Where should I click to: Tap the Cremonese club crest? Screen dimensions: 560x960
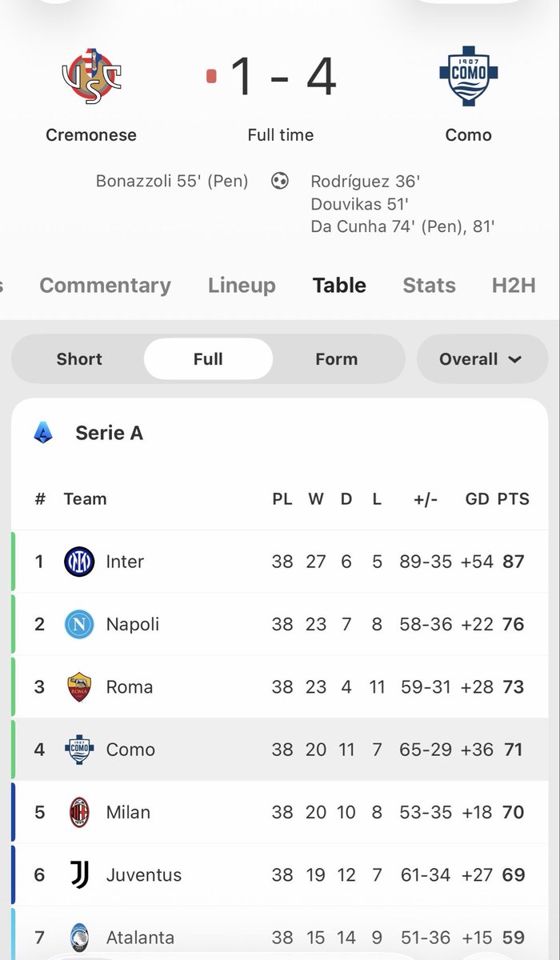pos(90,77)
